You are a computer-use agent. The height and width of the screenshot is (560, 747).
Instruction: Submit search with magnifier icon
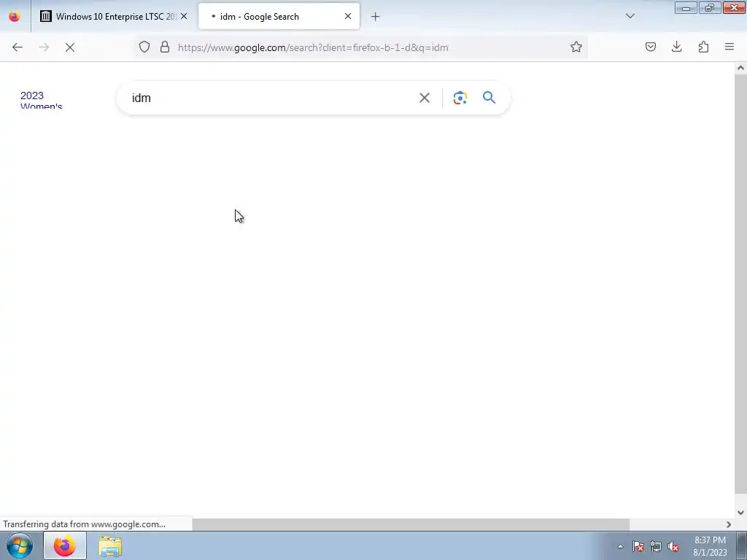click(489, 98)
